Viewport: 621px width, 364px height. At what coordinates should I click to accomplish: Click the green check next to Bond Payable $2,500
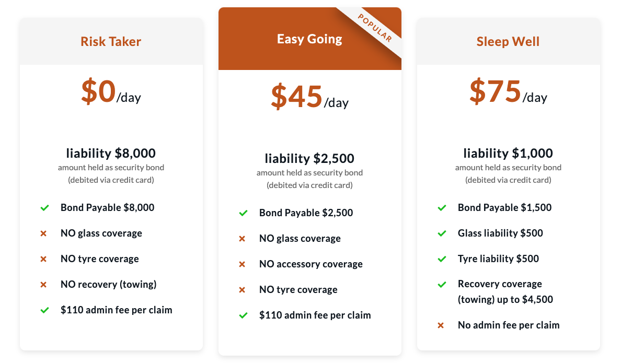pyautogui.click(x=243, y=213)
